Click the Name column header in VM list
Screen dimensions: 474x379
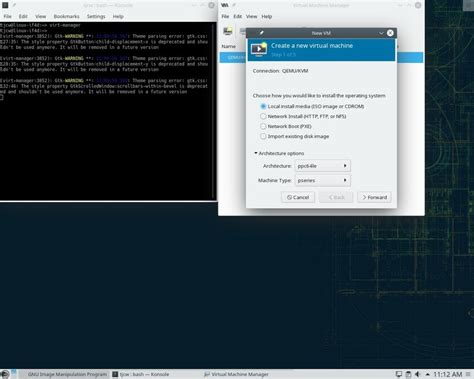(229, 46)
